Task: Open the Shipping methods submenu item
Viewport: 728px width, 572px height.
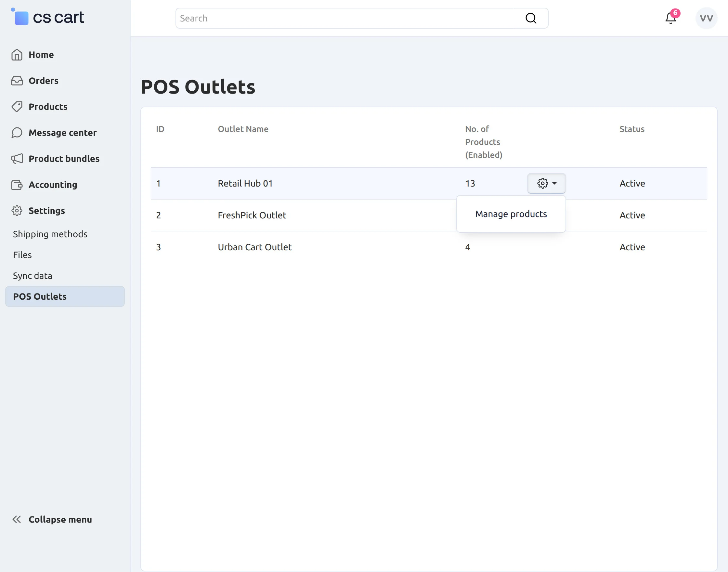Action: (x=50, y=234)
